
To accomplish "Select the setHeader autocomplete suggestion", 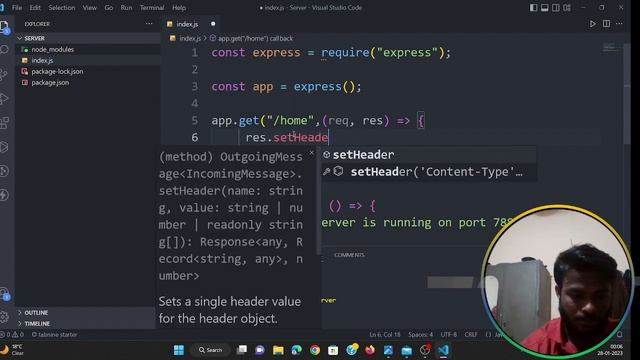I will pyautogui.click(x=429, y=155).
